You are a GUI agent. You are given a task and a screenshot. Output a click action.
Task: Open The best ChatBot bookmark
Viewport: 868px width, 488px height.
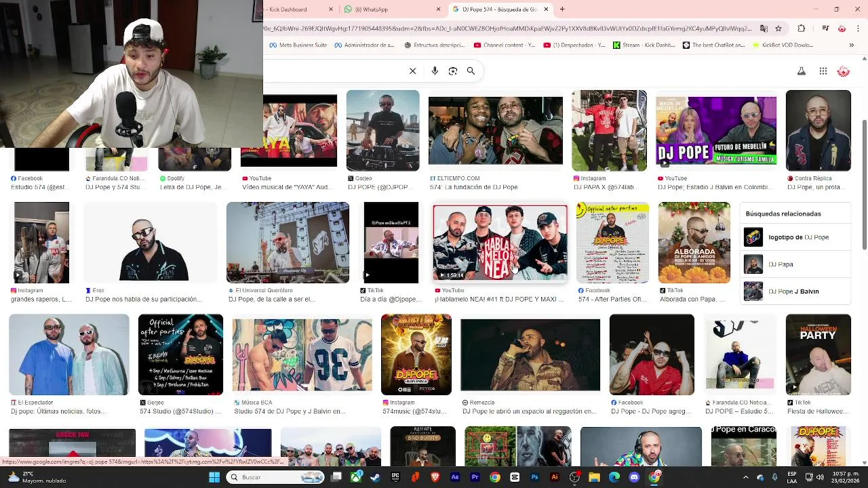pos(714,45)
